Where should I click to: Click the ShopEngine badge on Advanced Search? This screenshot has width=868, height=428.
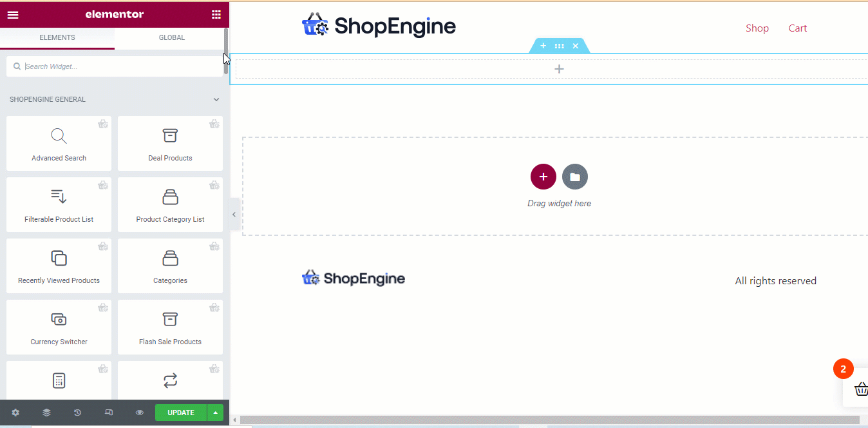point(103,124)
